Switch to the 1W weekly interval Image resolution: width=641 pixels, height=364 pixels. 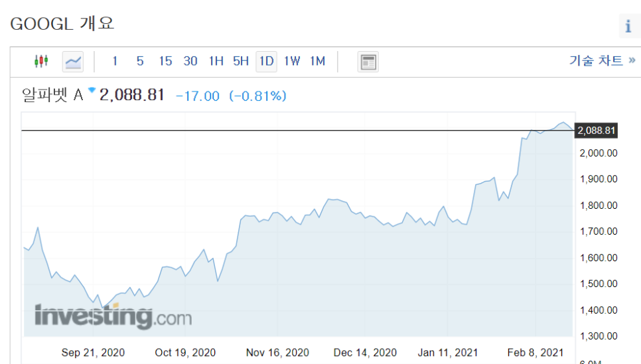click(292, 61)
